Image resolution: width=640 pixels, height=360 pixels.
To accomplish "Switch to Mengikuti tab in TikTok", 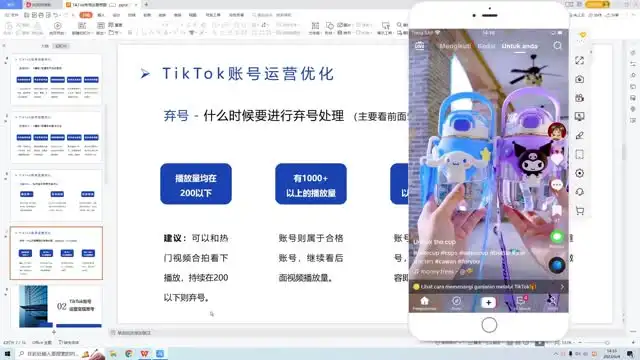I will [x=455, y=46].
